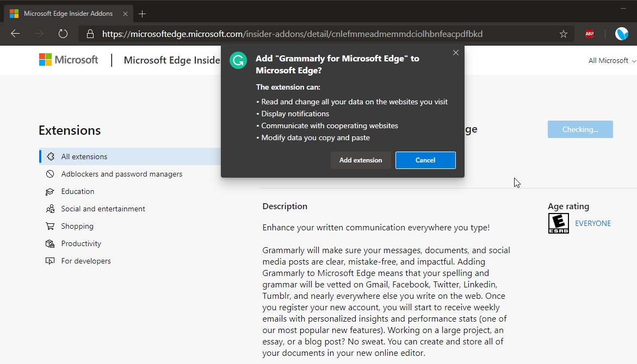Viewport: 637px width, 364px height.
Task: Reload the page with the refresh icon
Action: point(63,34)
